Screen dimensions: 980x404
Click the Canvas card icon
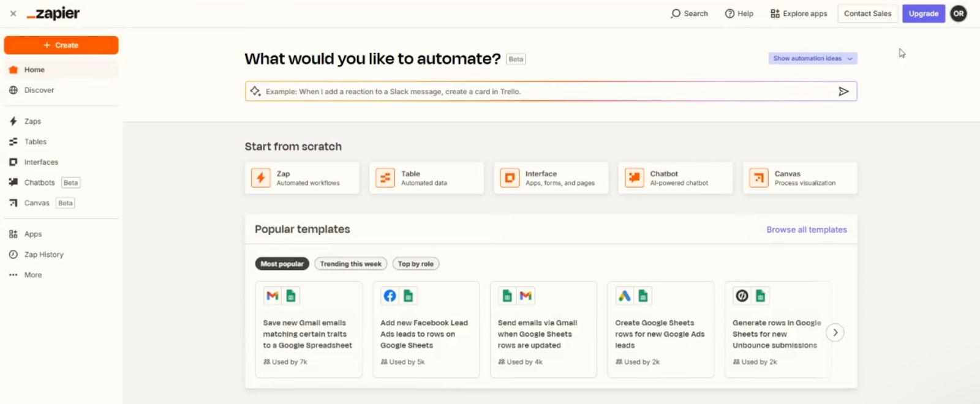coord(759,178)
